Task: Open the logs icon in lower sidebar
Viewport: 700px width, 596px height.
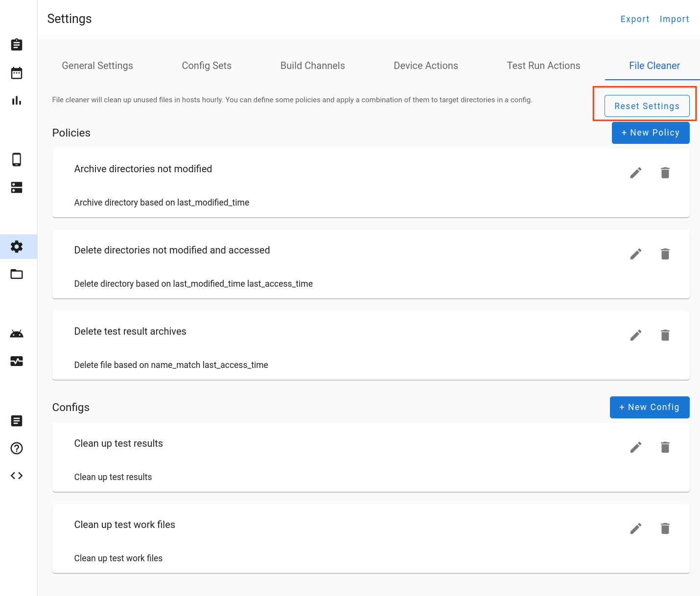Action: point(17,421)
